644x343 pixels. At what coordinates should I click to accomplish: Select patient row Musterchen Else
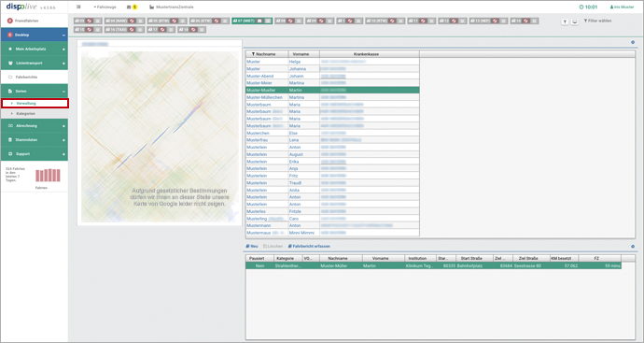click(332, 133)
